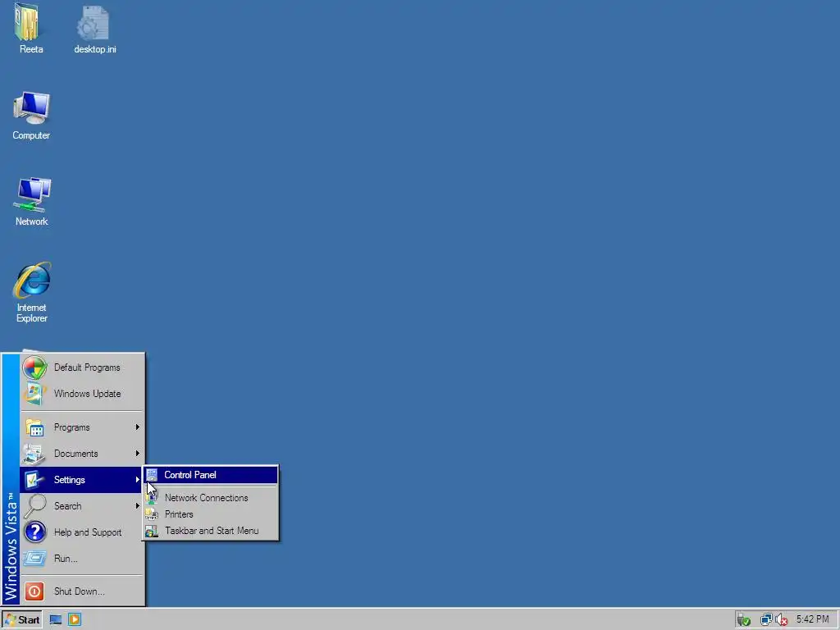Select Default Programs menu item
840x630 pixels.
pyautogui.click(x=82, y=367)
